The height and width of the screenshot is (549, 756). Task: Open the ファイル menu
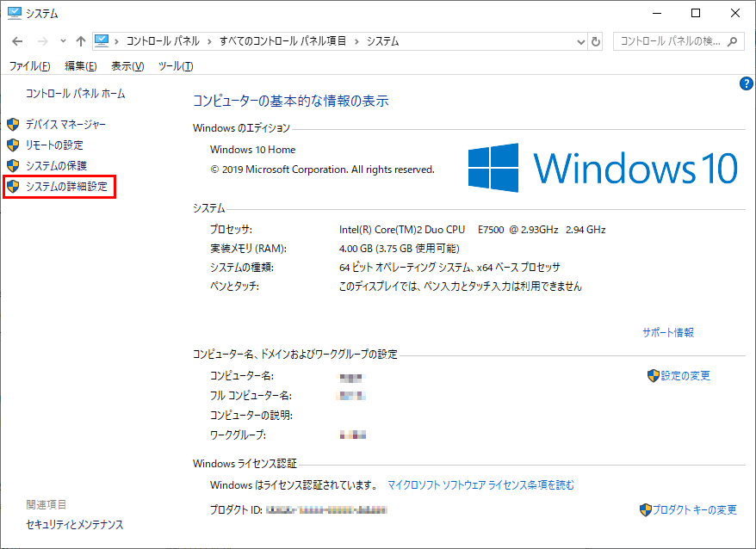pyautogui.click(x=30, y=65)
